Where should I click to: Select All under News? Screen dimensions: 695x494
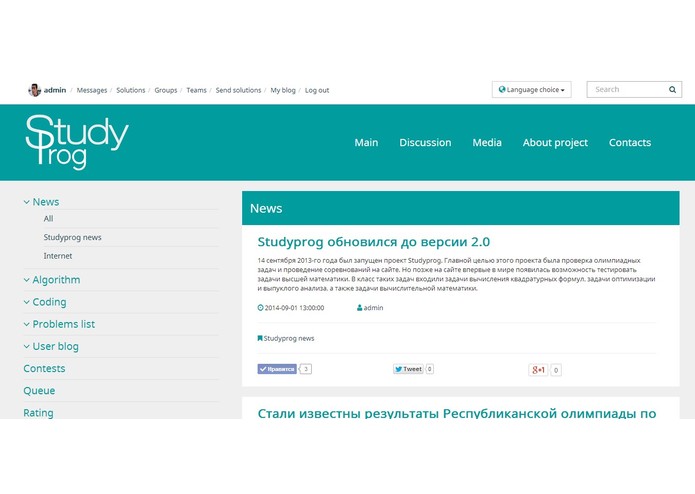click(48, 218)
